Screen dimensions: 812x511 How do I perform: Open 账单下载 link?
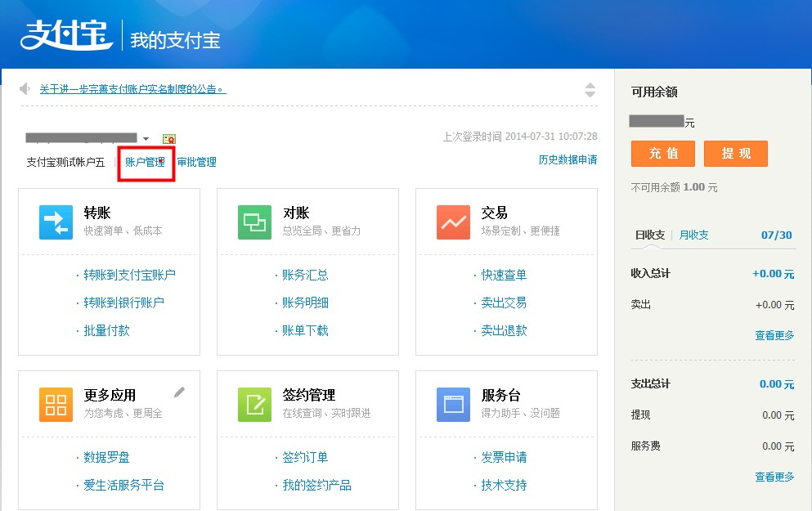click(x=305, y=331)
